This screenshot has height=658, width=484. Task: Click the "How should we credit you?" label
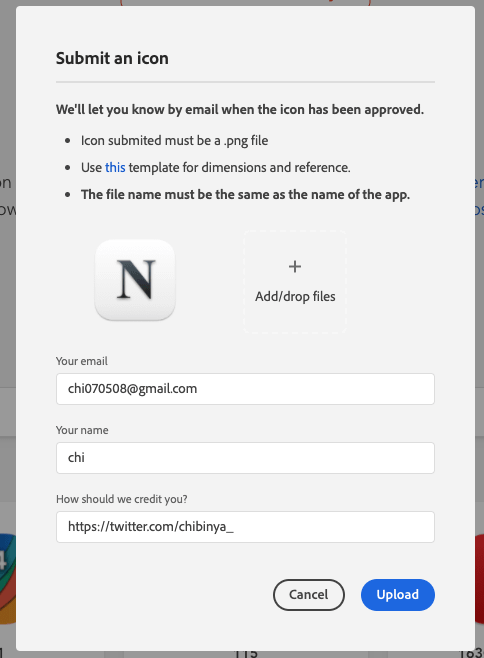tap(122, 499)
